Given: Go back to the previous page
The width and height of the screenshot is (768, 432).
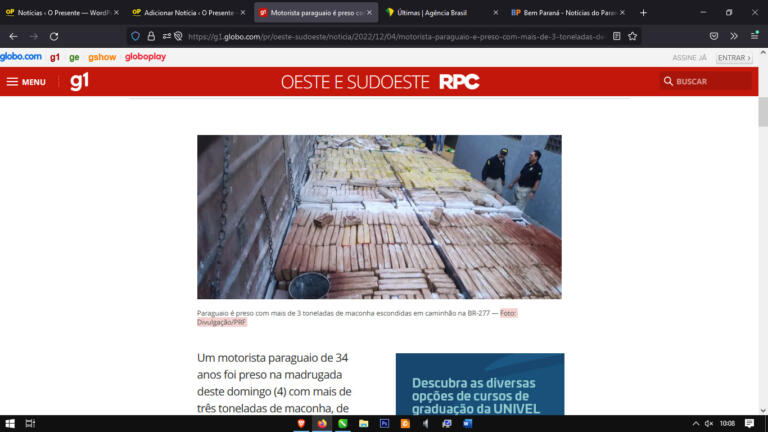Looking at the screenshot, I should [x=13, y=36].
